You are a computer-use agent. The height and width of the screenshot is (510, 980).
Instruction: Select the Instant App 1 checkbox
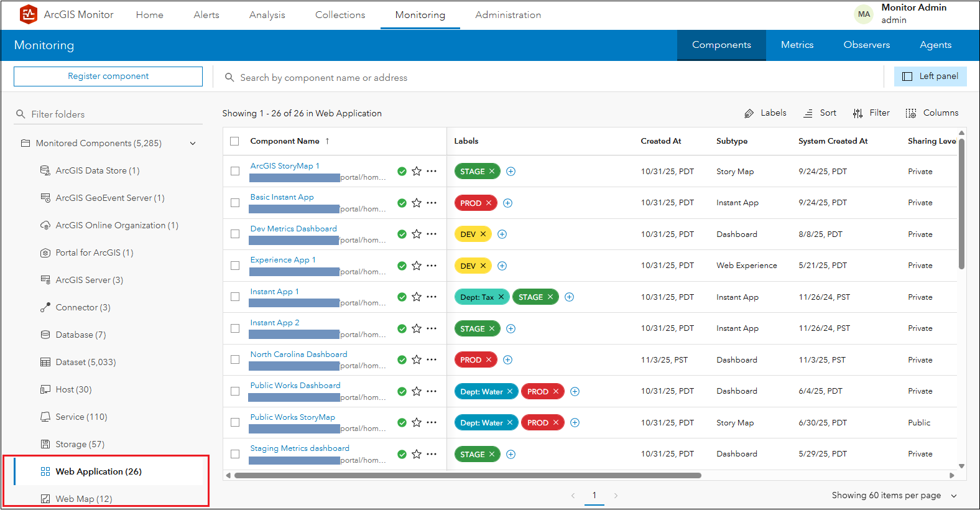pos(235,297)
